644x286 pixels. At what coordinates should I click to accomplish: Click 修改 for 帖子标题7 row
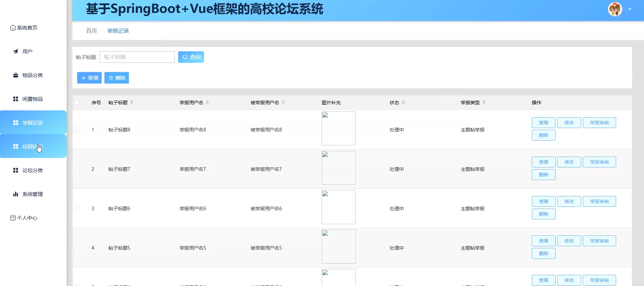(569, 162)
